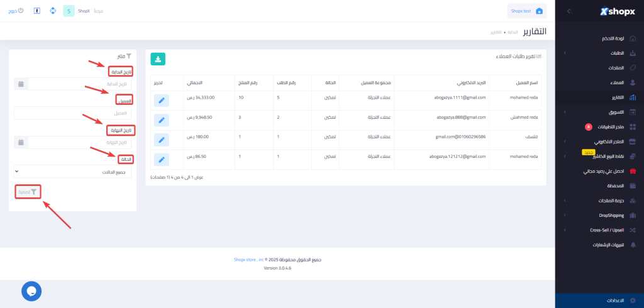Open the جميع الحالات status dropdown

point(72,172)
